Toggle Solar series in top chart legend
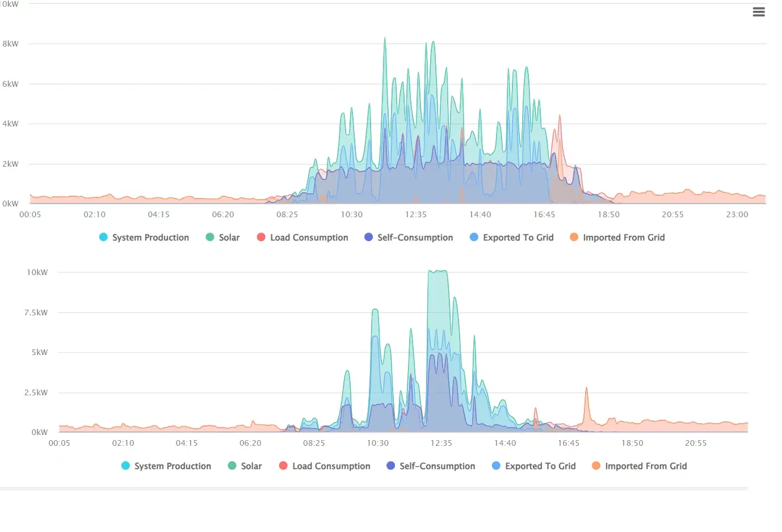 click(x=222, y=238)
